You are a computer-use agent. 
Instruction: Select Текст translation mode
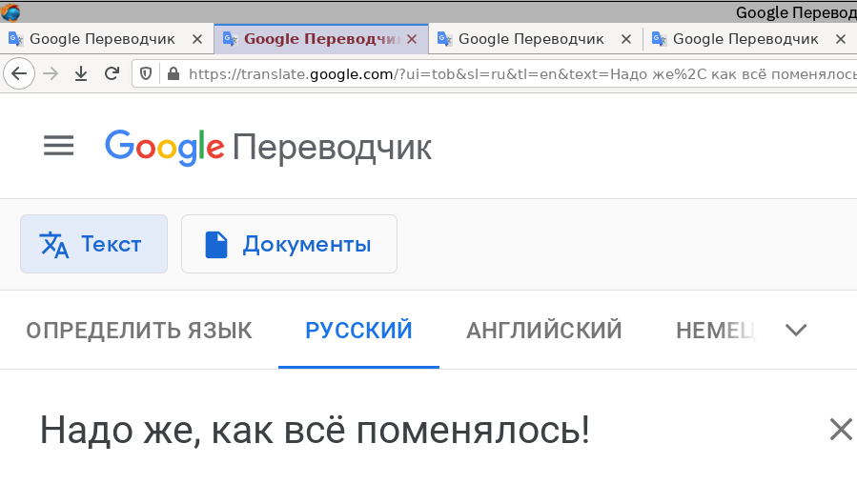pos(94,244)
